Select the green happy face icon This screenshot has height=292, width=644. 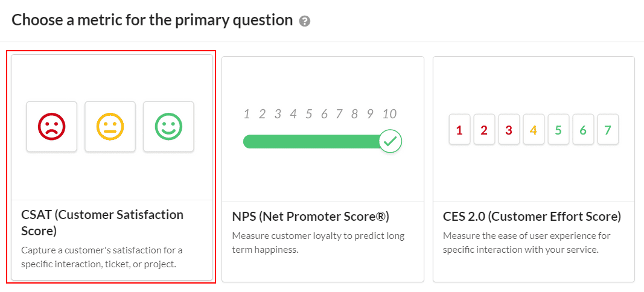[x=168, y=127]
